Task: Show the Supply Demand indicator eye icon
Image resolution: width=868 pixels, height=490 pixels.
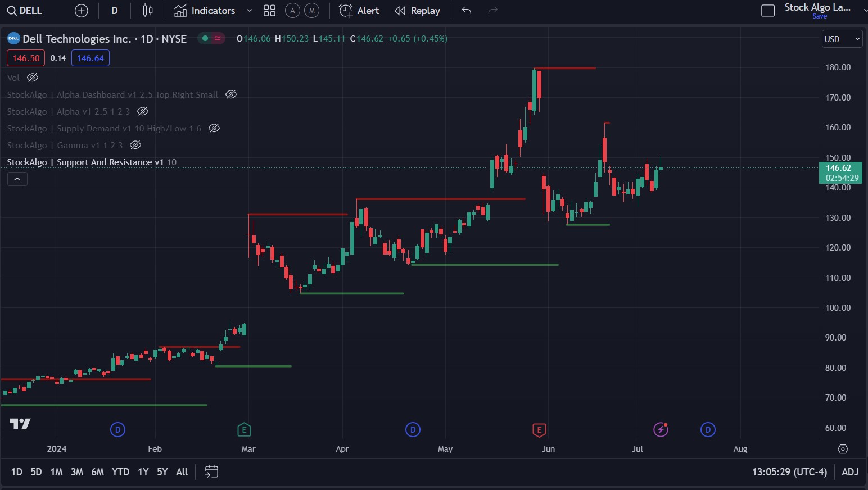Action: click(x=214, y=128)
